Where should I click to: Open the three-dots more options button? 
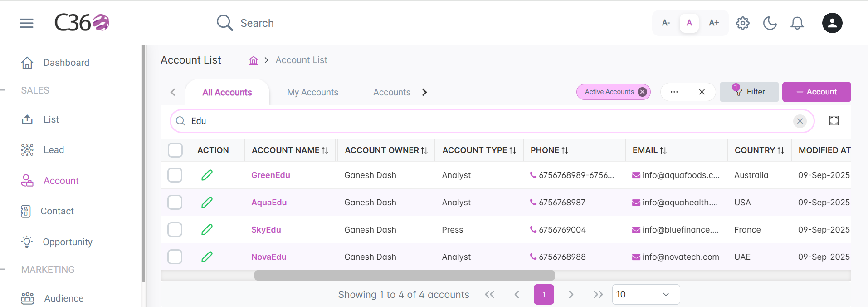674,92
